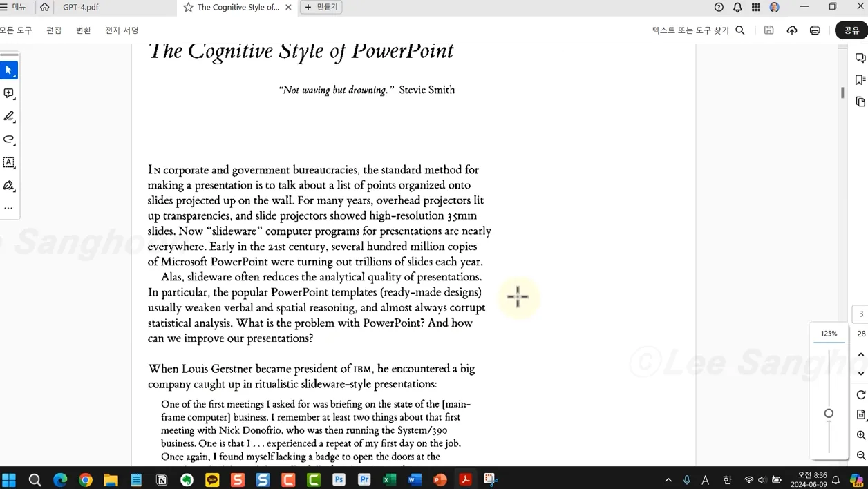Click the zoom slider handle
Screen dimensions: 868x489
coord(829,414)
